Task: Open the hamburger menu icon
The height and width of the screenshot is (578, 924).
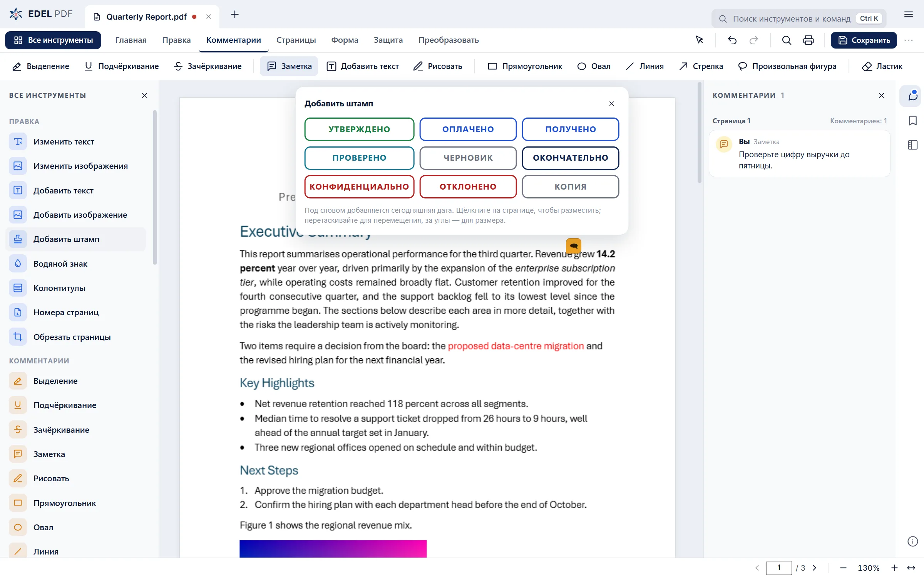Action: pos(909,15)
